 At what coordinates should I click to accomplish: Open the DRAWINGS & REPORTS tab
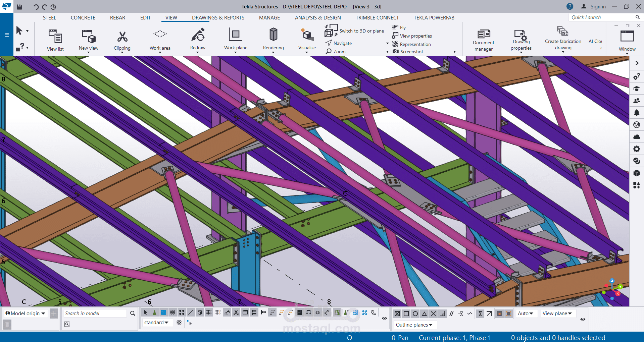pos(218,18)
